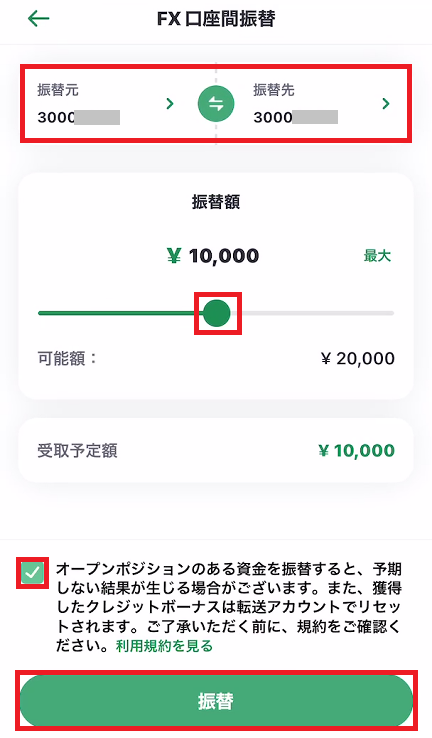Go back using the green arrow
Image resolution: width=432 pixels, height=738 pixels.
coord(39,19)
